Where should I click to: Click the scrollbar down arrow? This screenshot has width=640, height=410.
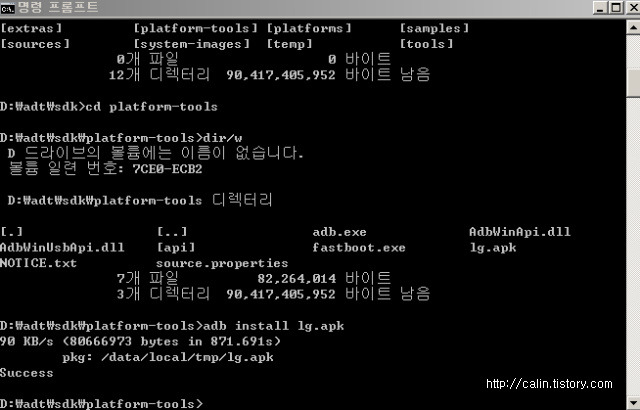pos(633,402)
